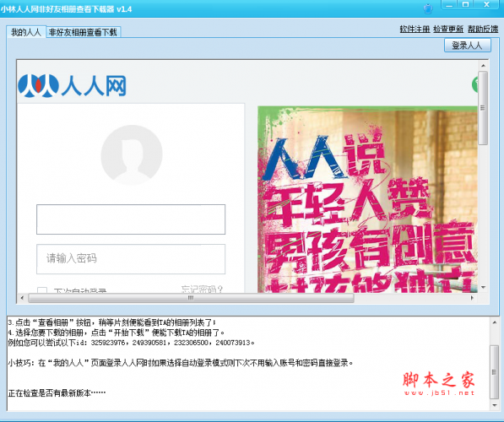Click the green round icon beside the banner
Viewport: 504px width, 422px height.
pyautogui.click(x=474, y=85)
